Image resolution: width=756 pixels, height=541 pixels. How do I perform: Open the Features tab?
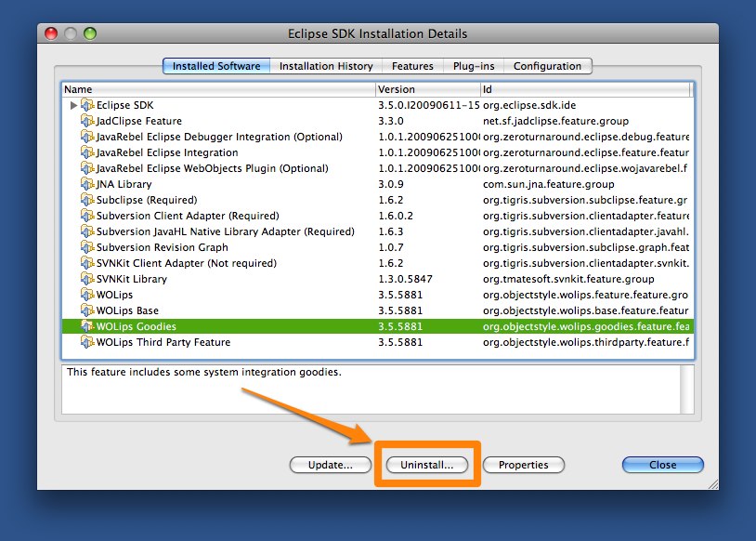[412, 66]
